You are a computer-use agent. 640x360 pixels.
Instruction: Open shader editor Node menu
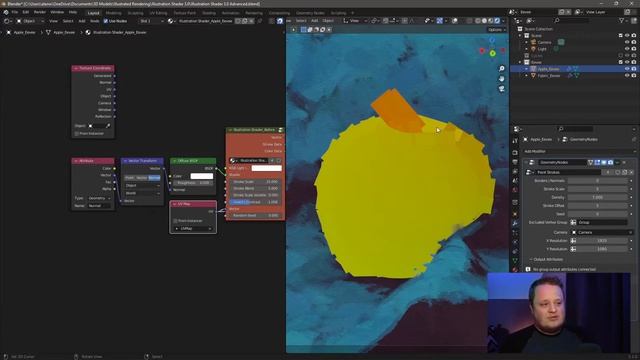(x=94, y=21)
